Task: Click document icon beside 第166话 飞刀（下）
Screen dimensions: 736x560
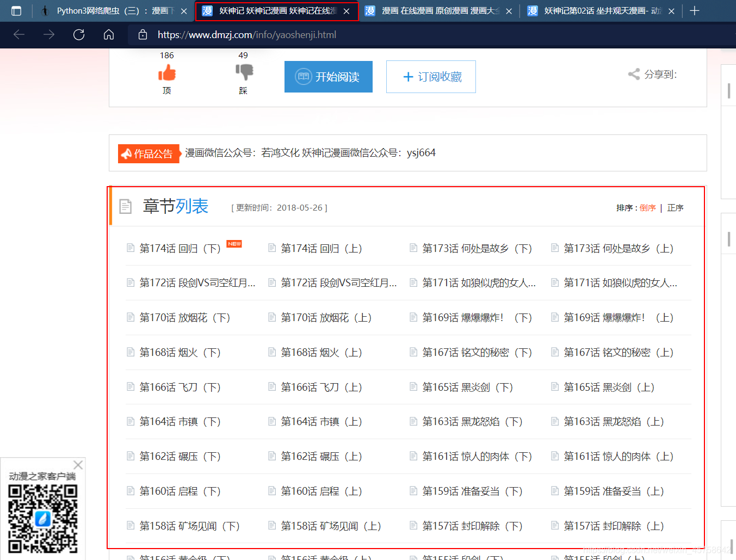Action: point(131,387)
